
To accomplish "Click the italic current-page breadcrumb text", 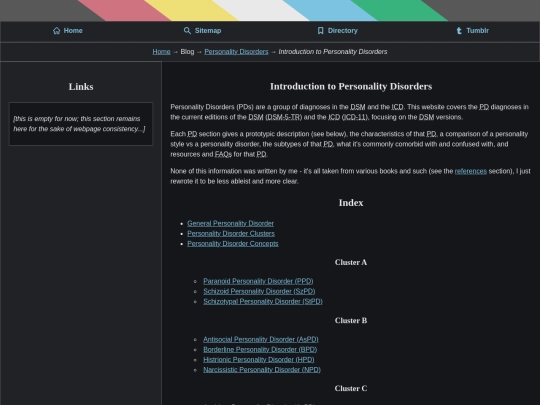I will [333, 52].
